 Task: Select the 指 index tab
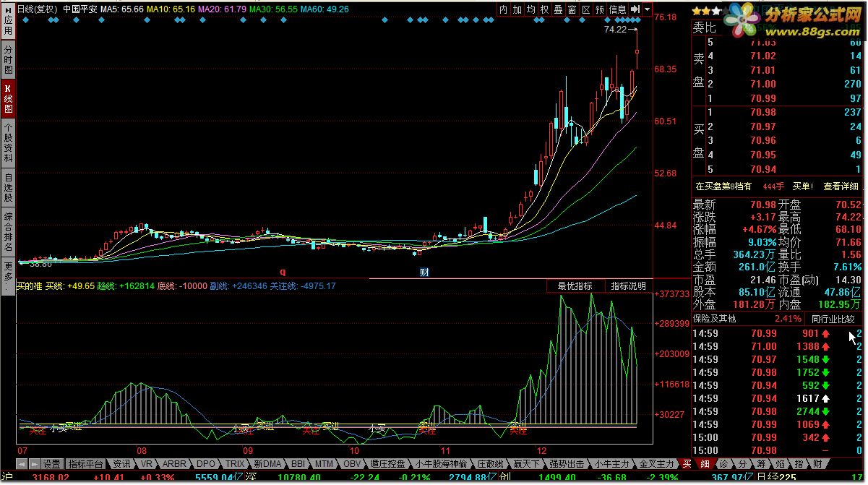click(x=799, y=464)
